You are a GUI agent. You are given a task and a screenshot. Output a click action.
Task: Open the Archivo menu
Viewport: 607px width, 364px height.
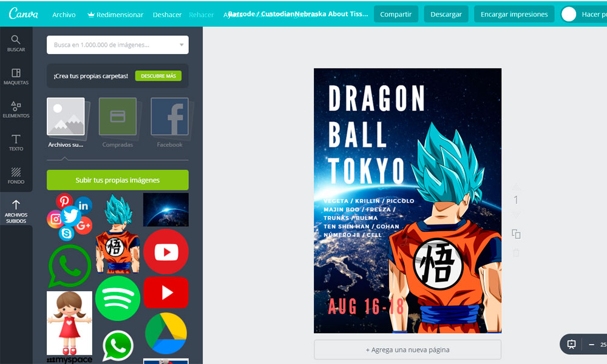[x=64, y=15]
